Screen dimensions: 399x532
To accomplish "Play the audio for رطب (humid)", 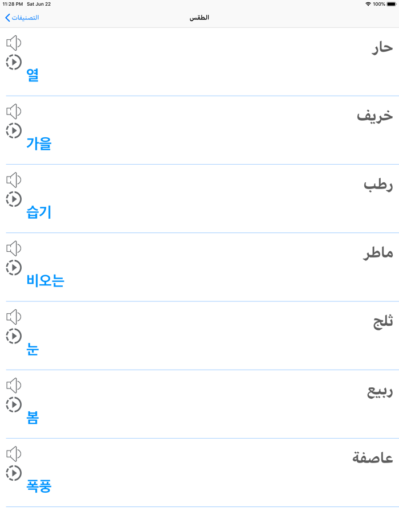I will point(13,179).
